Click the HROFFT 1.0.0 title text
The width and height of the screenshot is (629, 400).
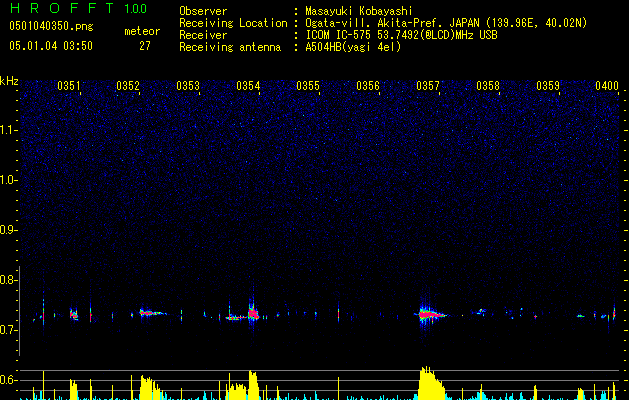pos(79,8)
